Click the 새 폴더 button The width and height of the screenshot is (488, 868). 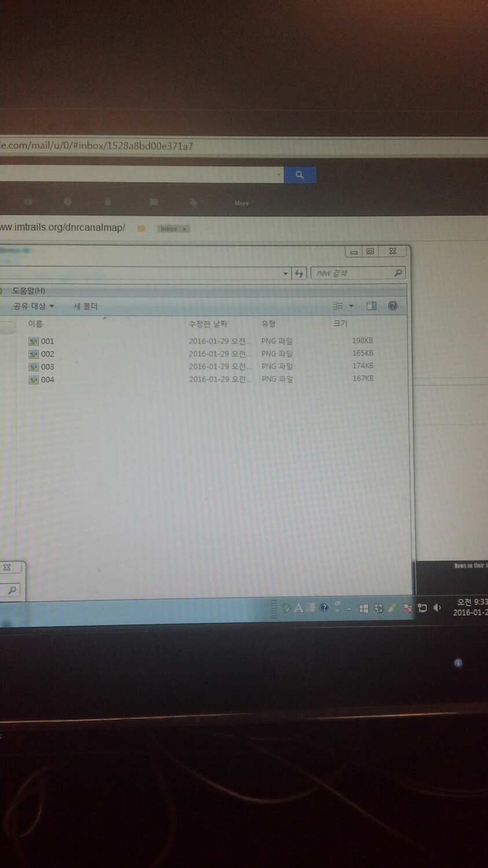click(x=86, y=306)
